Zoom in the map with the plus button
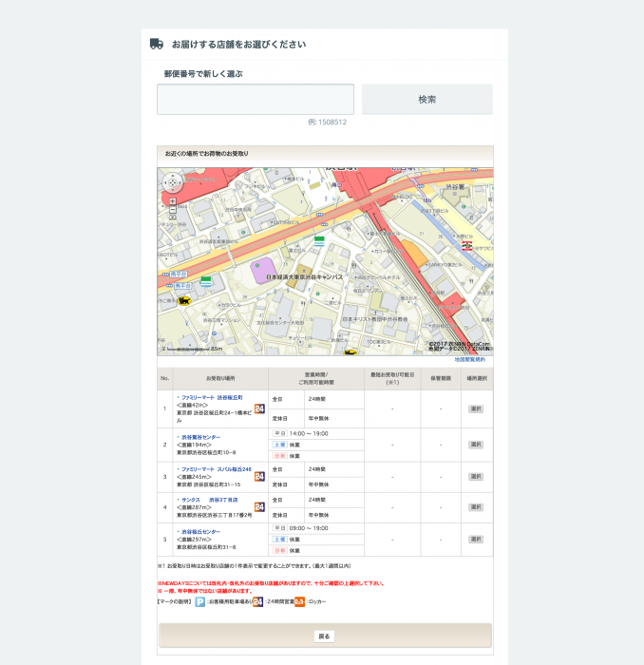This screenshot has height=665, width=644. pos(173,201)
